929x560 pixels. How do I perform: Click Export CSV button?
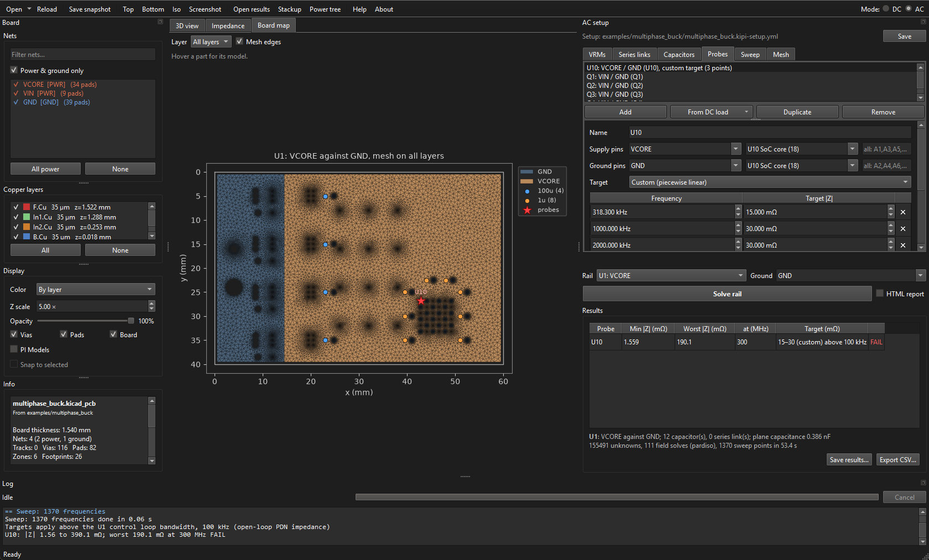tap(898, 460)
